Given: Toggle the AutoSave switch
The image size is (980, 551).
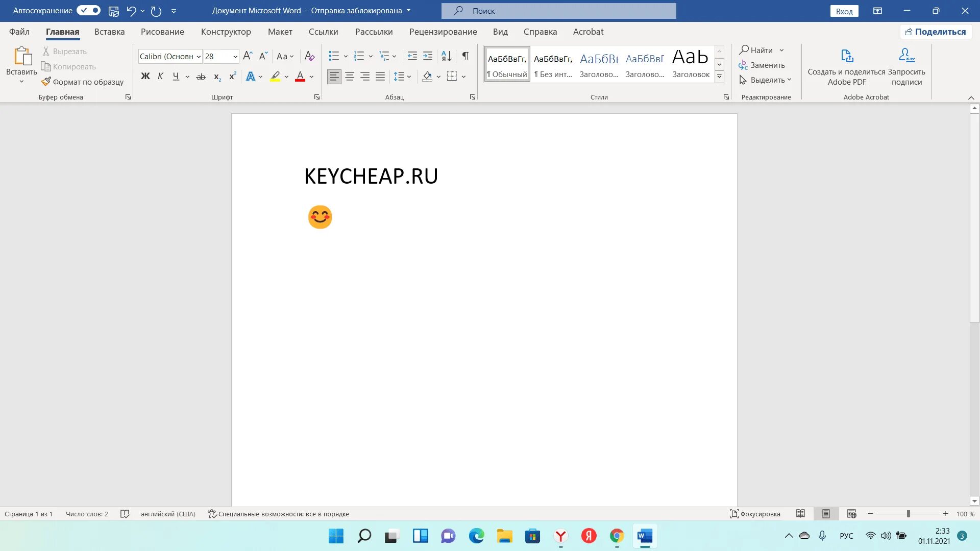Looking at the screenshot, I should tap(88, 10).
